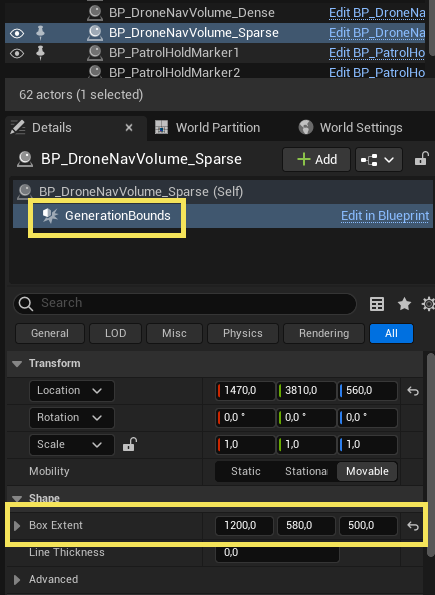Viewport: 435px width, 595px height.
Task: Open Edit BP_DroneNa link for Dense volume
Action: [x=377, y=13]
